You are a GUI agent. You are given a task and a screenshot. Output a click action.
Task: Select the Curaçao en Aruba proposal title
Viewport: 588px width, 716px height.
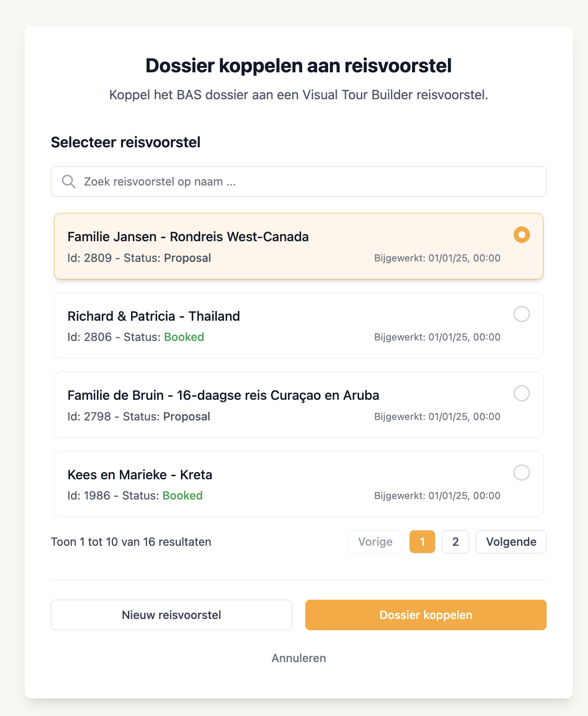tap(223, 395)
